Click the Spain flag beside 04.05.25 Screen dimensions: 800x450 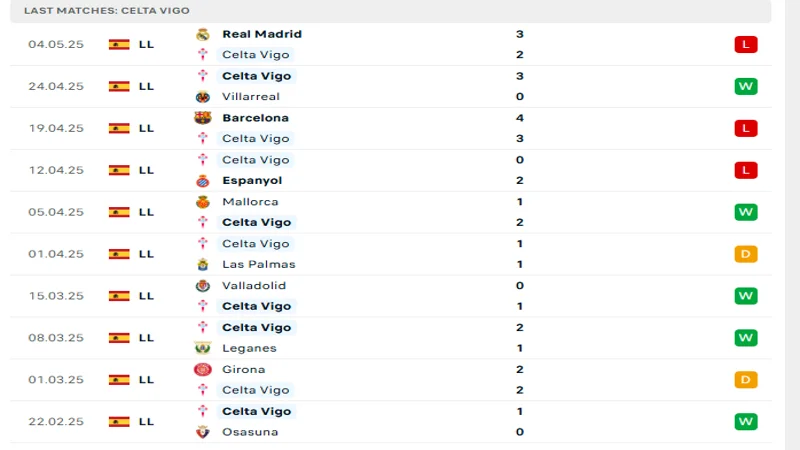click(119, 44)
